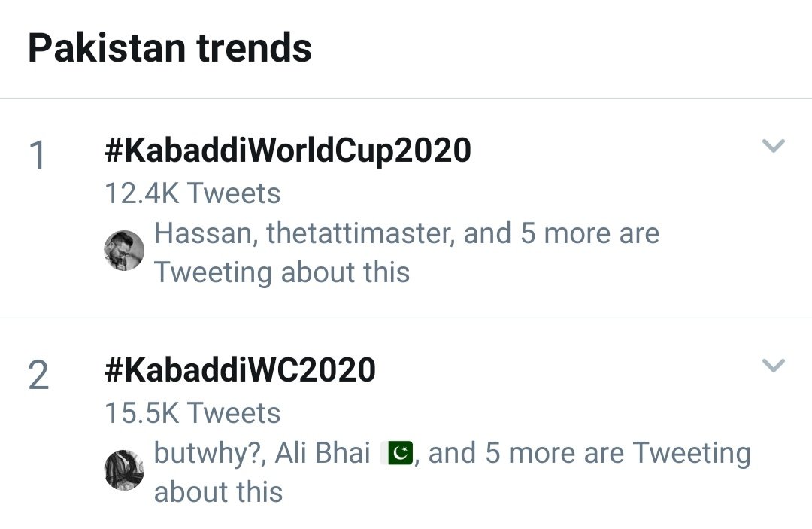Image resolution: width=812 pixels, height=529 pixels.
Task: Click the name Ali Bhai
Action: click(323, 453)
